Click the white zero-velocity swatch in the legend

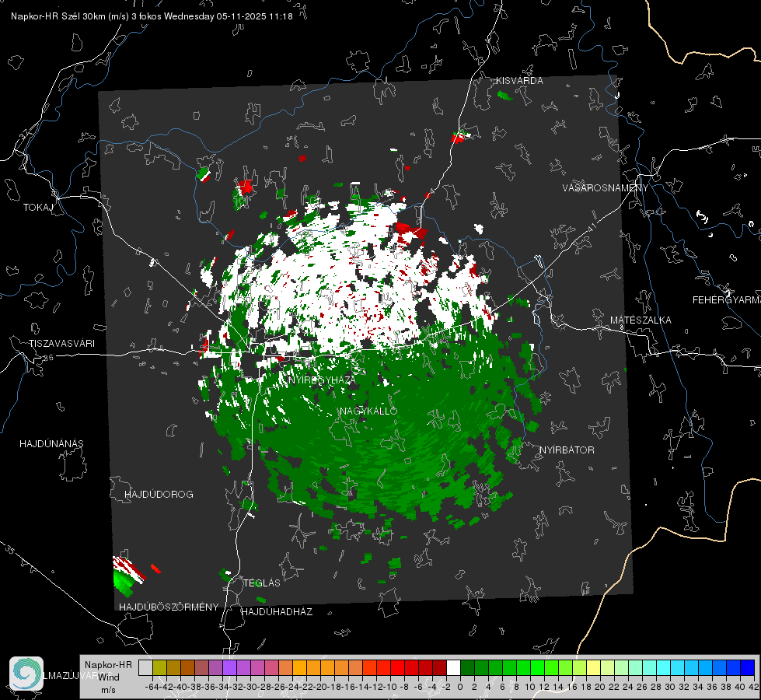(453, 668)
